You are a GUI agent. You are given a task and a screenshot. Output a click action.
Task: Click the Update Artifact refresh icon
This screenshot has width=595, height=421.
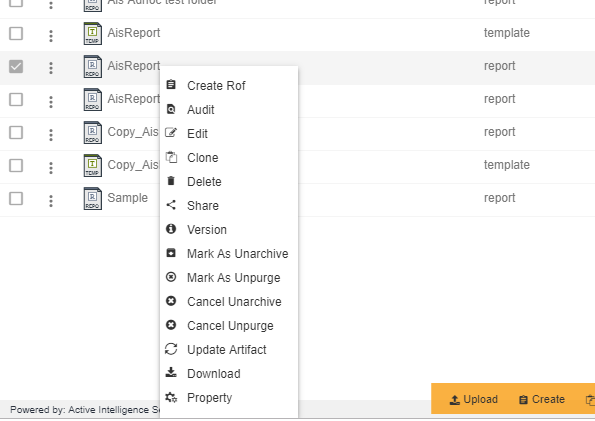click(x=171, y=349)
